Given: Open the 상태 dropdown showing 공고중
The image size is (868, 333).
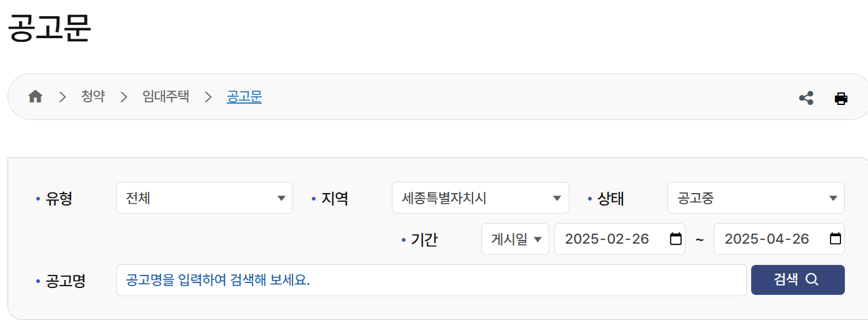Looking at the screenshot, I should [x=756, y=198].
